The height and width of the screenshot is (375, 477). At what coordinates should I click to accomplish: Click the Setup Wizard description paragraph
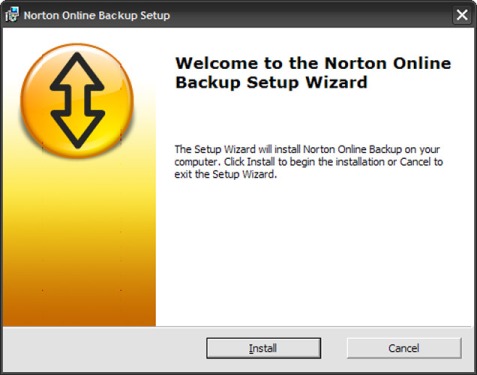[309, 162]
